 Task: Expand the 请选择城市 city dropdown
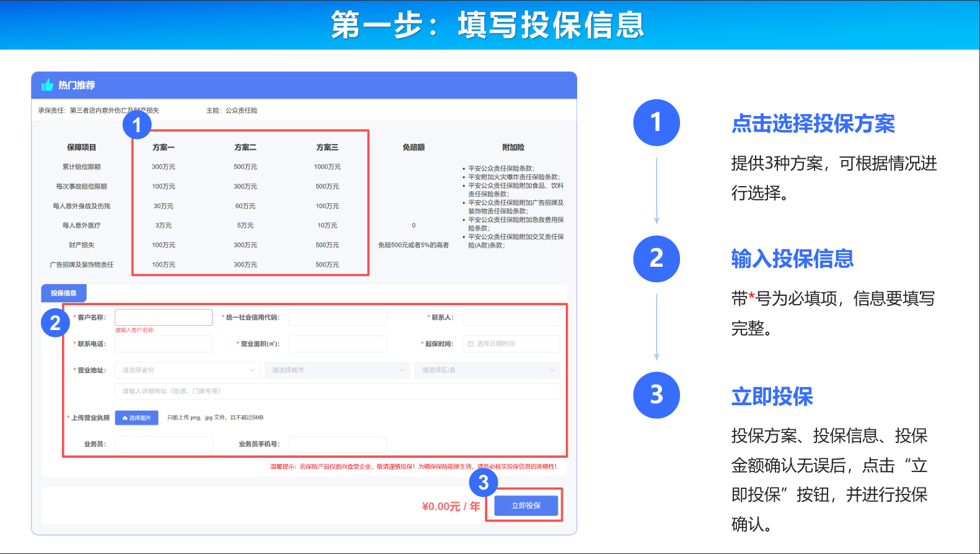[x=337, y=370]
